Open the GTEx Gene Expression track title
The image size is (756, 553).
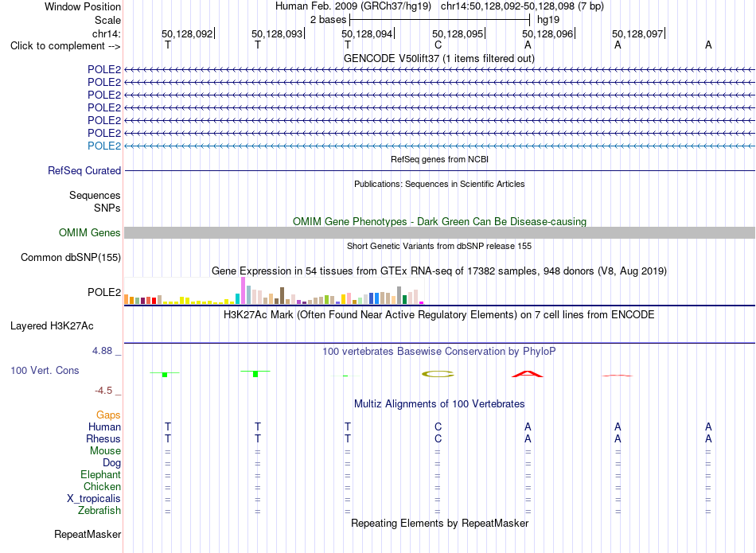point(439,271)
